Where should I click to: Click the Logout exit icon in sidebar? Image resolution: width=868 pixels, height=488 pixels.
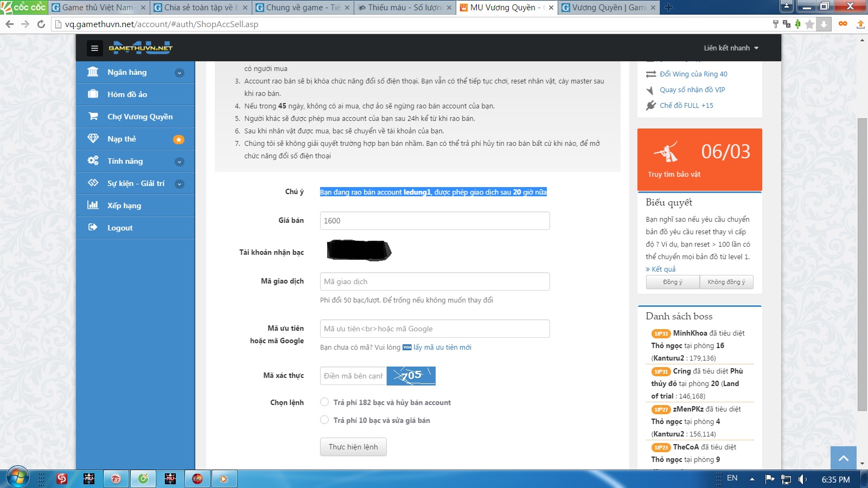(93, 228)
